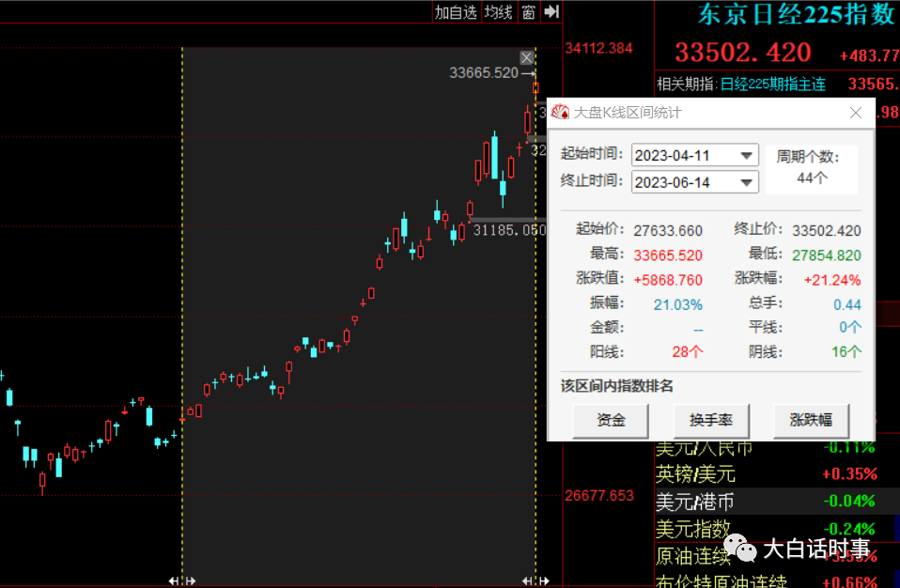Click the right range boundary adjust handle
The height and width of the screenshot is (588, 900).
pyautogui.click(x=535, y=580)
